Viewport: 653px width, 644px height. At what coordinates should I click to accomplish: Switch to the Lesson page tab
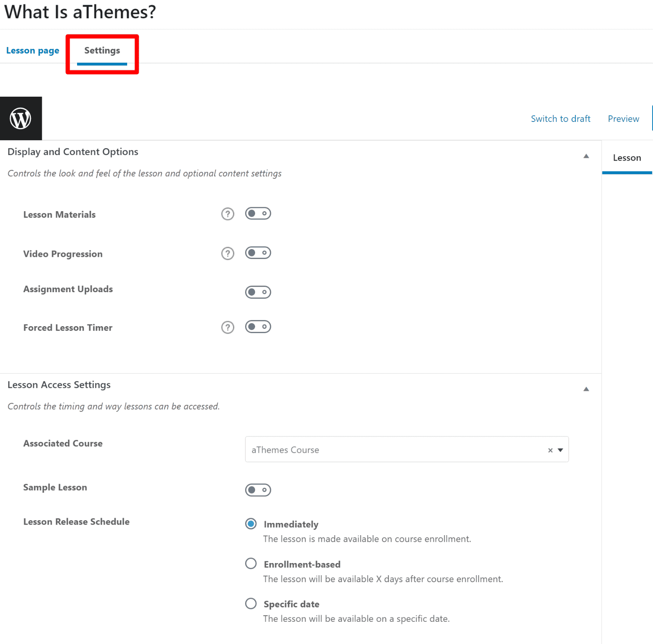click(33, 51)
